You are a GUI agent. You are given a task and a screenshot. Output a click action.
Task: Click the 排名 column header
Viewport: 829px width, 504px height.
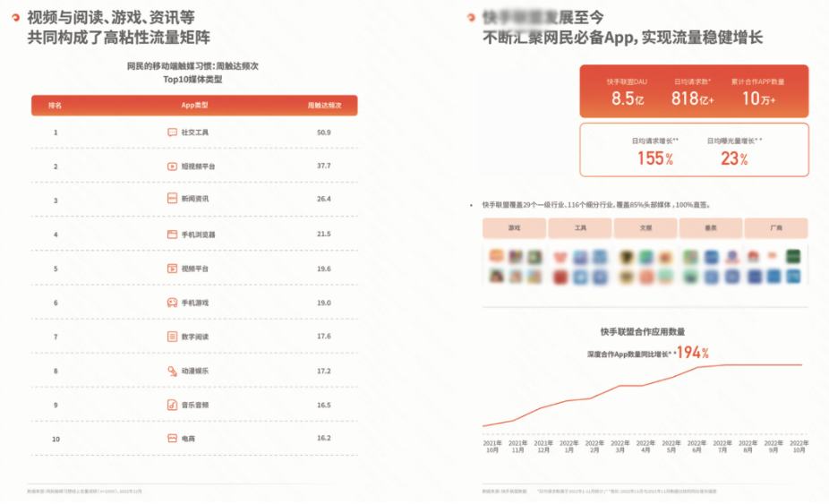pyautogui.click(x=55, y=106)
